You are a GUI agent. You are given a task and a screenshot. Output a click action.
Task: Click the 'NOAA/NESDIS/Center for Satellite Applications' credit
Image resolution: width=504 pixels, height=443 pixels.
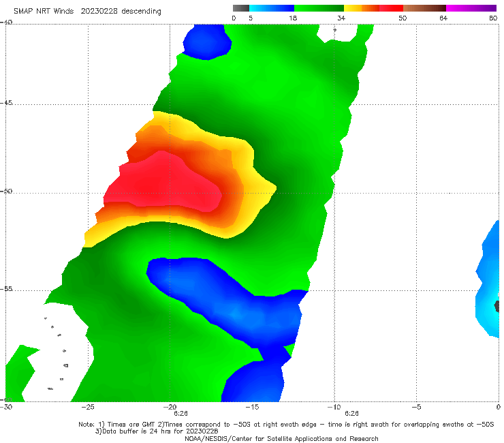(x=281, y=439)
